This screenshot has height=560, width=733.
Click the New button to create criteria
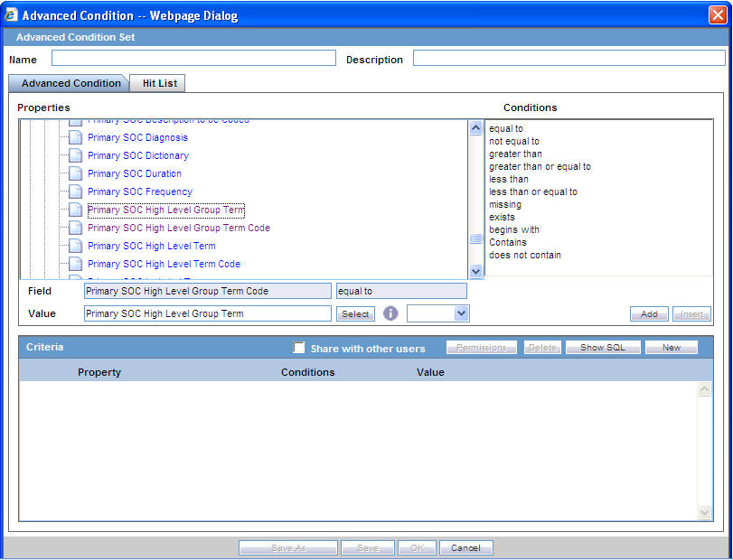click(x=671, y=347)
